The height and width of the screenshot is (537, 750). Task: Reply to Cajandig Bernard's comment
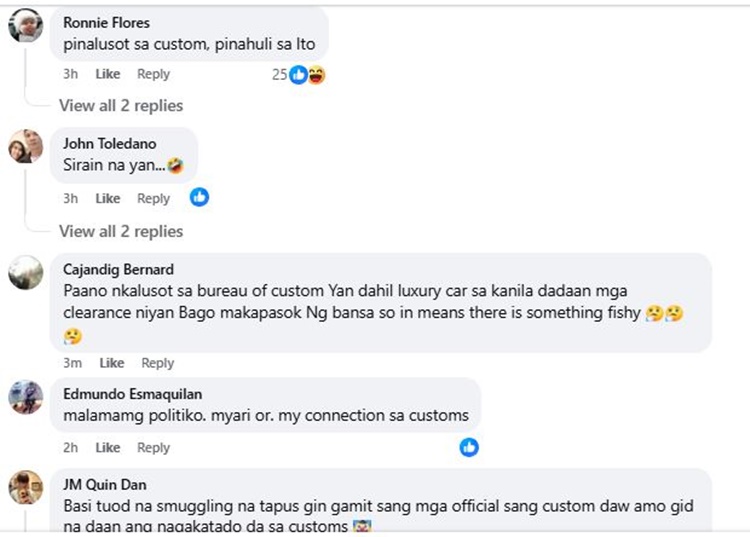tap(157, 363)
